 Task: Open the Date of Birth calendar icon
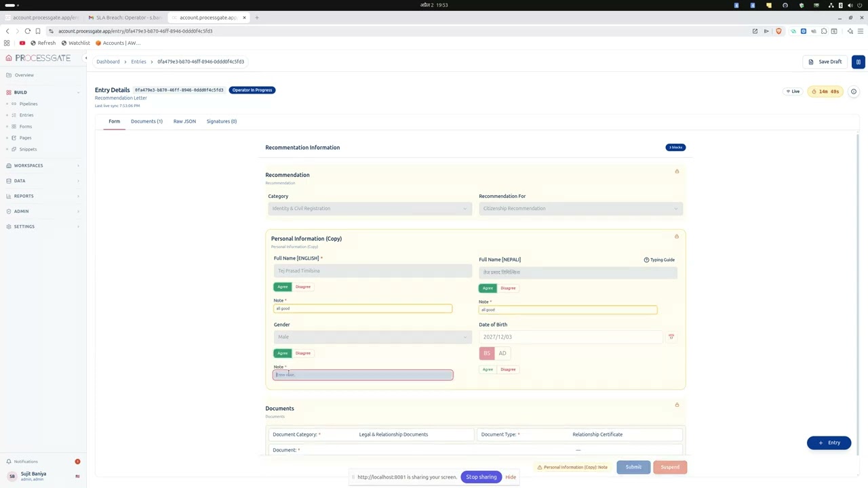click(671, 337)
